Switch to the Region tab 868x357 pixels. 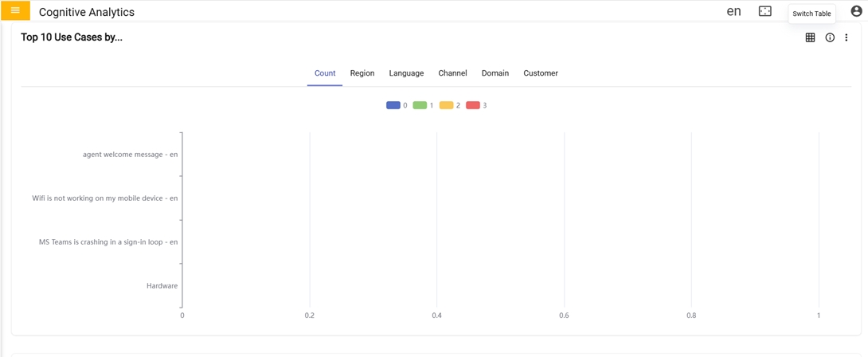coord(362,73)
